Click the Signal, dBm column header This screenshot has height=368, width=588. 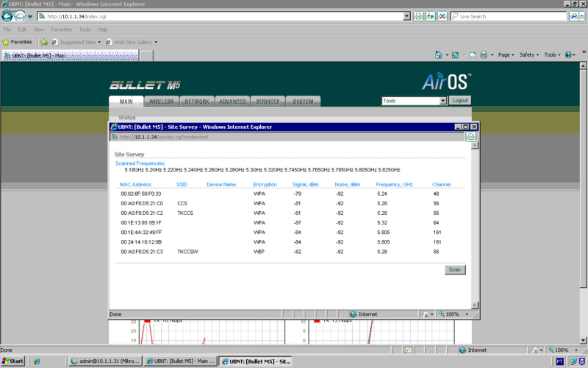click(x=305, y=185)
